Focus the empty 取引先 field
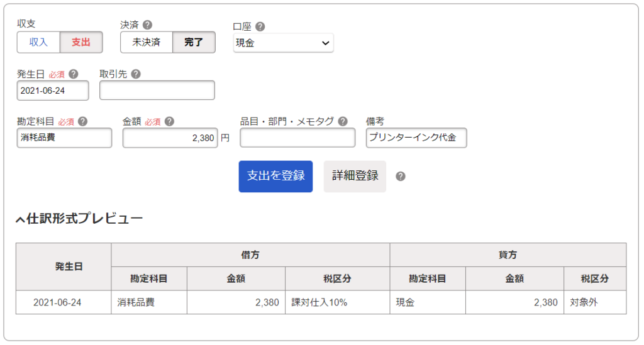This screenshot has height=345, width=644. pyautogui.click(x=157, y=90)
